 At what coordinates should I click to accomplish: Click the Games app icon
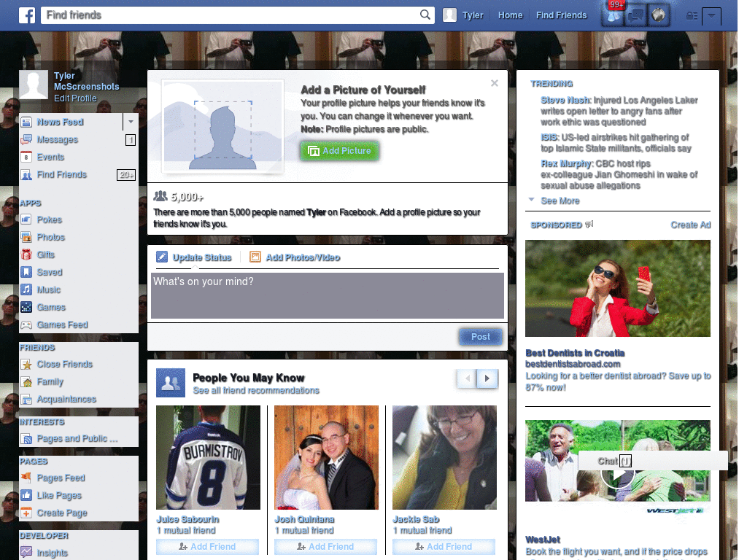tap(26, 307)
